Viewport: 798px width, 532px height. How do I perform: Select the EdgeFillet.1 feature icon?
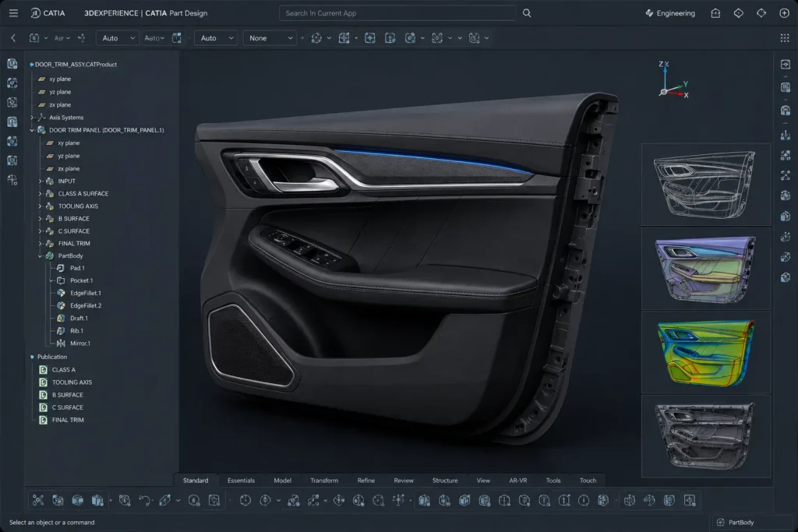(61, 293)
